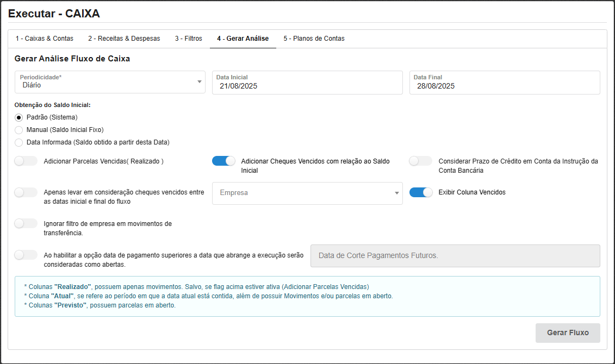615x364 pixels.
Task: Open the 2 - Receitas & Despesas tab
Action: pyautogui.click(x=124, y=39)
